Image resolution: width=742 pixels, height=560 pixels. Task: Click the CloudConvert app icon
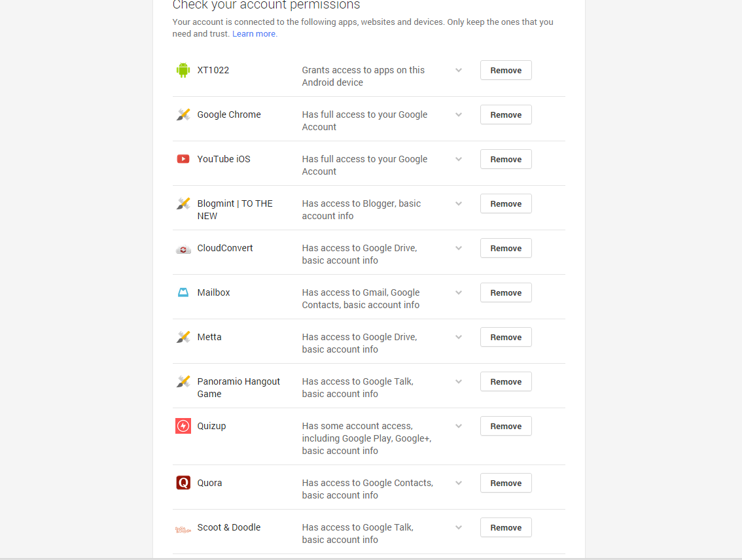(x=183, y=249)
